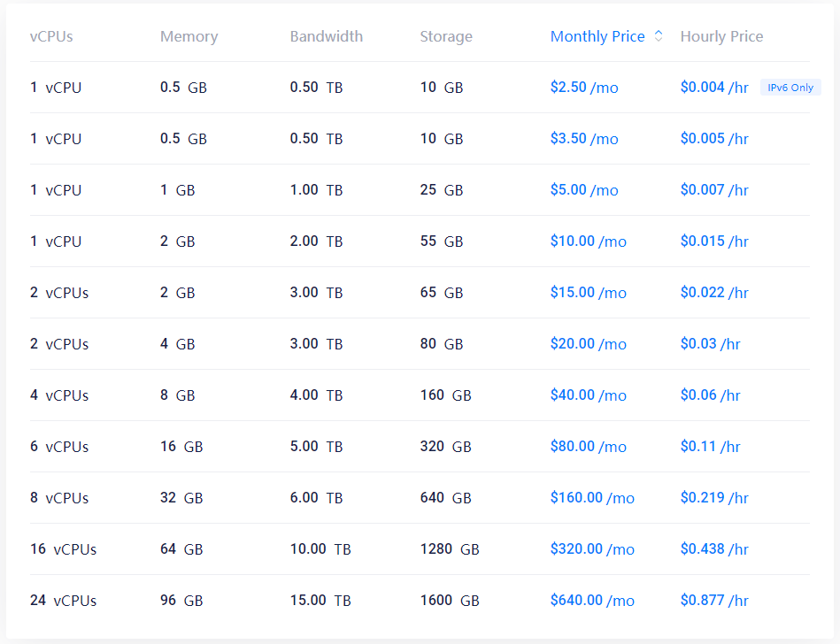The height and width of the screenshot is (644, 840).
Task: Pick the $20.00 /mo plan
Action: point(589,344)
